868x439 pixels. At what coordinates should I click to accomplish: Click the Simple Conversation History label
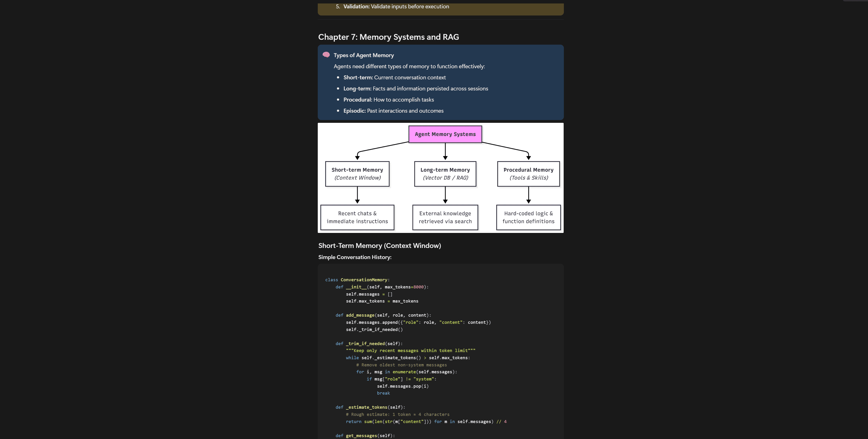tap(354, 257)
